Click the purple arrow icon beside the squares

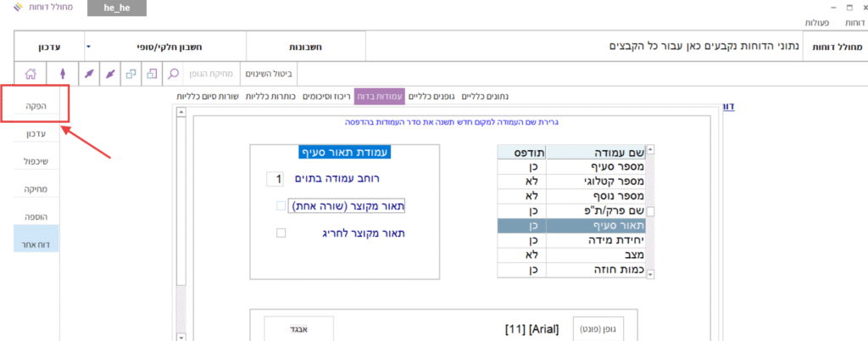tap(109, 74)
